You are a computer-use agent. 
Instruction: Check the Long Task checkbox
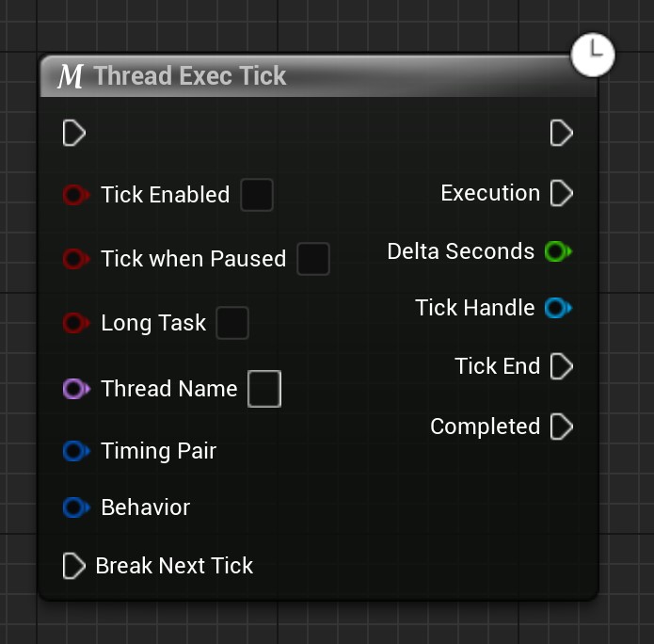tap(232, 323)
